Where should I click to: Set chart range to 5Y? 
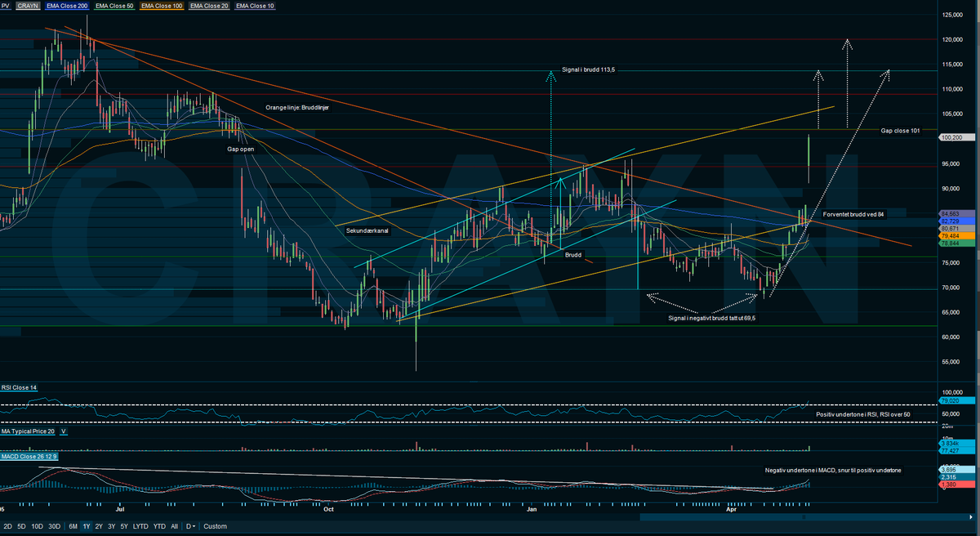click(124, 526)
